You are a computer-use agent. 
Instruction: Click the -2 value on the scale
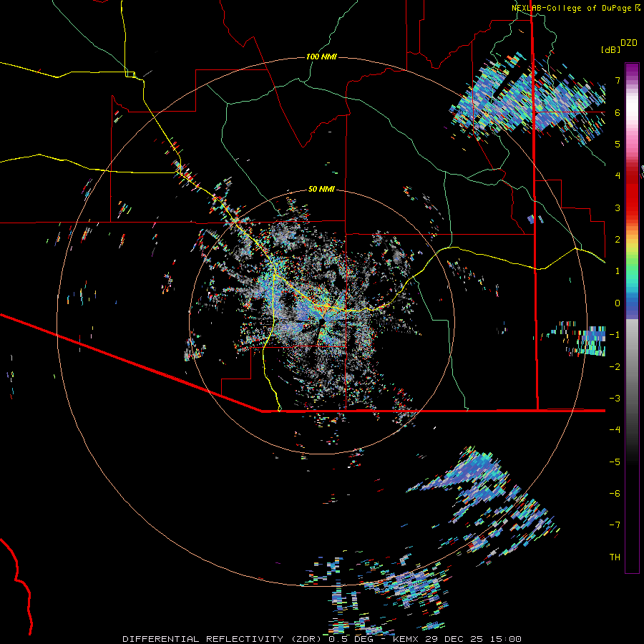click(x=615, y=366)
